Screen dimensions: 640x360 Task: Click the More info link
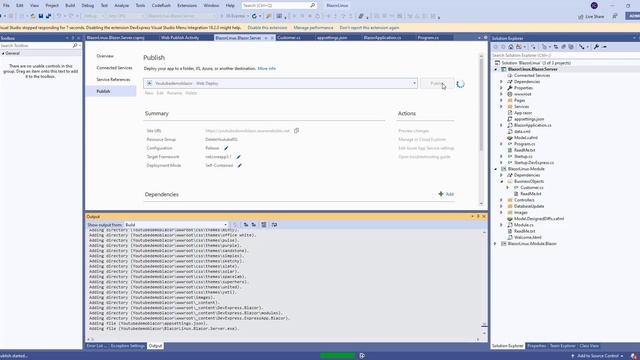click(x=267, y=69)
